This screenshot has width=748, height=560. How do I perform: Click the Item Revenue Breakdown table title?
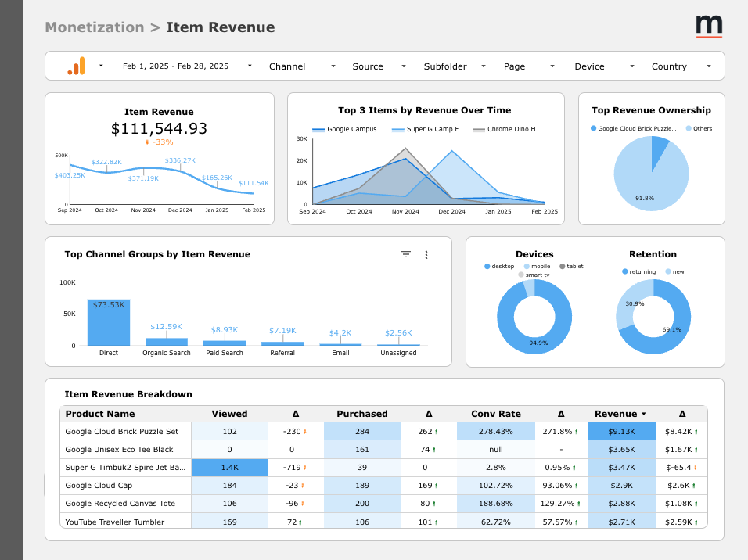(128, 394)
